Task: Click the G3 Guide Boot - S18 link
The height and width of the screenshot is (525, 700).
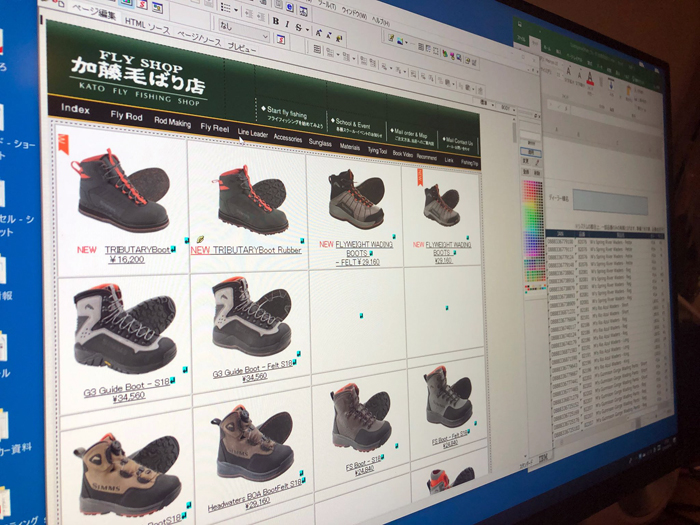Action: pyautogui.click(x=127, y=391)
